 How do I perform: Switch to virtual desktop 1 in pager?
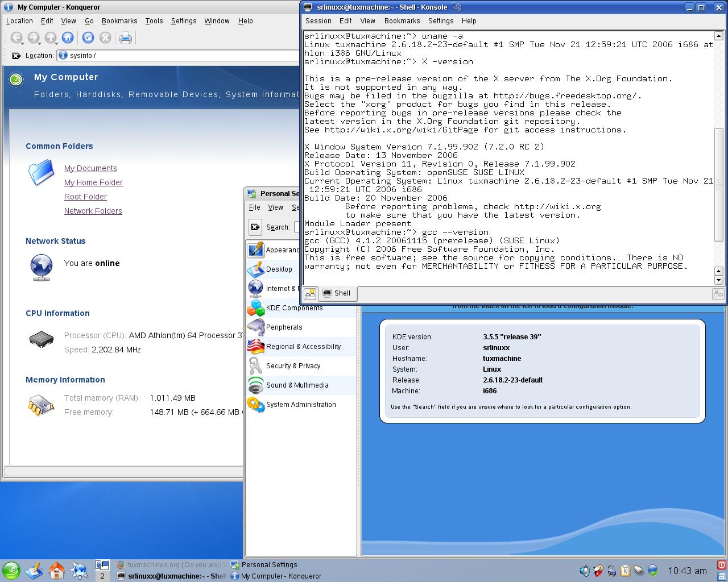tap(102, 565)
